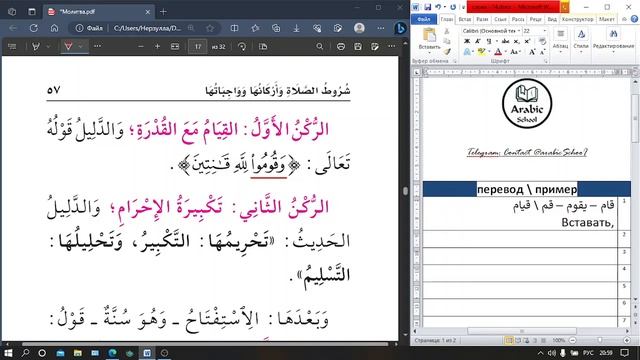Open pen tool options dropdown in PDF
This screenshot has width=640, height=360.
pos(48,47)
